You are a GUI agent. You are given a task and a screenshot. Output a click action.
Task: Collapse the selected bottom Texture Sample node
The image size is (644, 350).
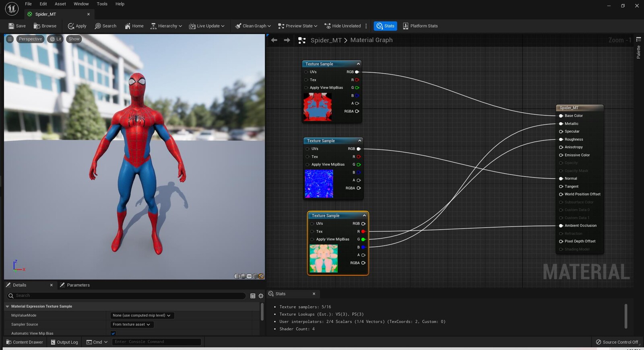point(364,216)
